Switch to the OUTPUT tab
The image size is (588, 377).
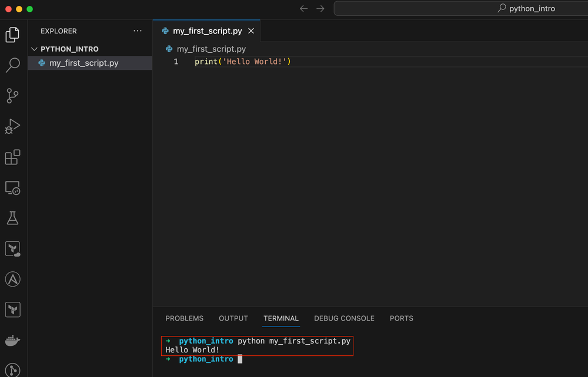coord(233,318)
